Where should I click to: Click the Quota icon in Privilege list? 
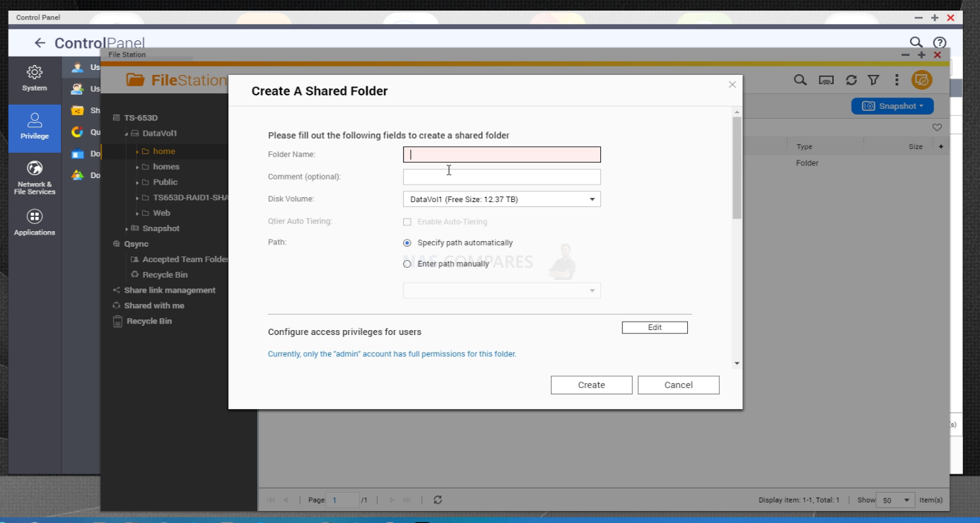click(78, 132)
